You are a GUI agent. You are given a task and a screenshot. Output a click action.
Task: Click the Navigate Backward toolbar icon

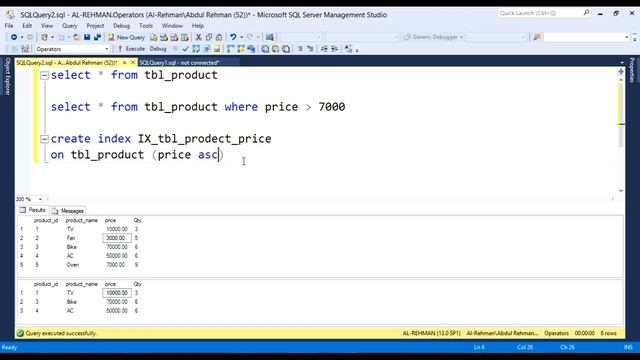pos(13,37)
